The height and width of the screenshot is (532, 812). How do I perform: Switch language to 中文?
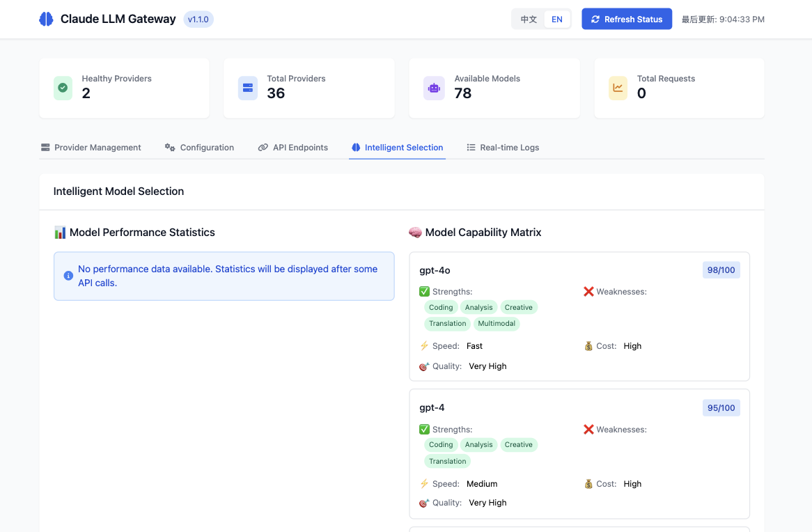coord(528,19)
